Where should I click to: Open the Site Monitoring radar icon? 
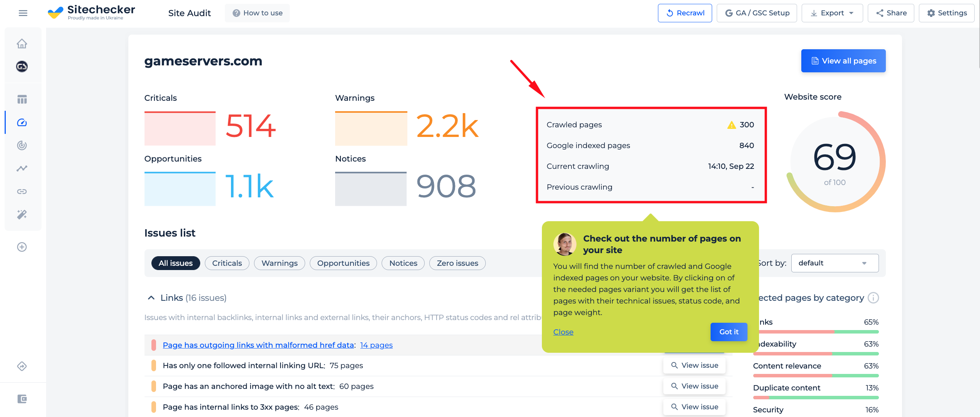(x=22, y=145)
